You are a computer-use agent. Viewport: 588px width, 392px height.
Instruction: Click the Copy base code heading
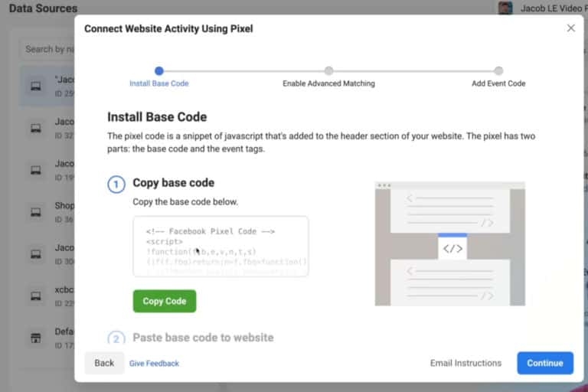(174, 183)
